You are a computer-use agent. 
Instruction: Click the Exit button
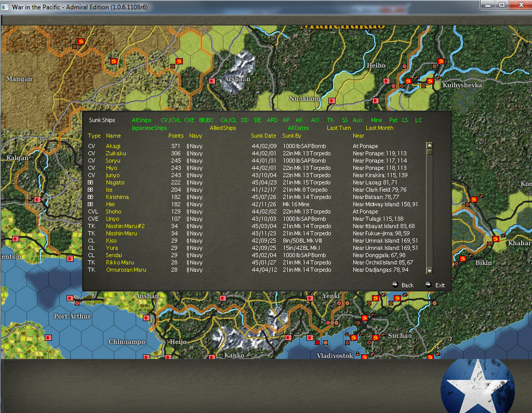440,285
